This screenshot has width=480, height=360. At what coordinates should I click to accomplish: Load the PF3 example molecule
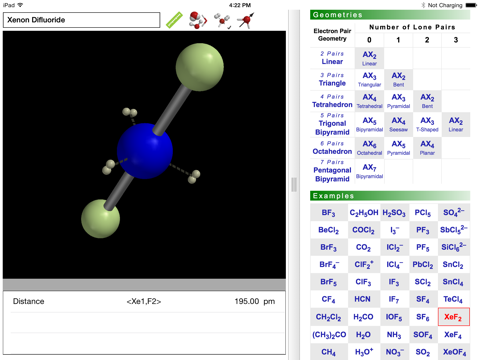[x=423, y=230]
